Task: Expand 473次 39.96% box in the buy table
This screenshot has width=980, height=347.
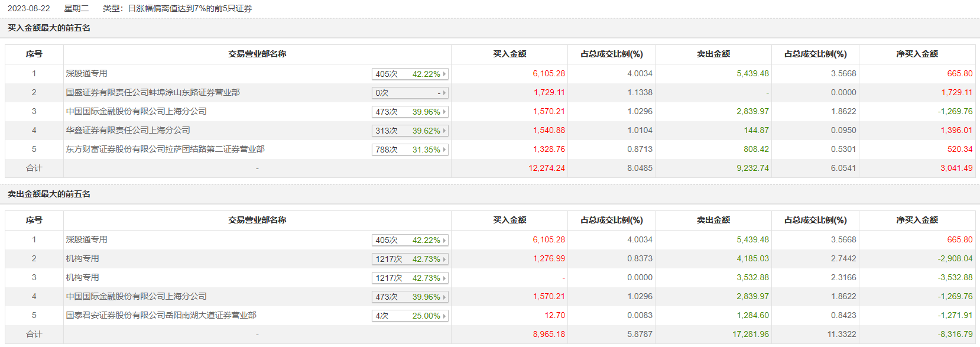Action: 410,112
